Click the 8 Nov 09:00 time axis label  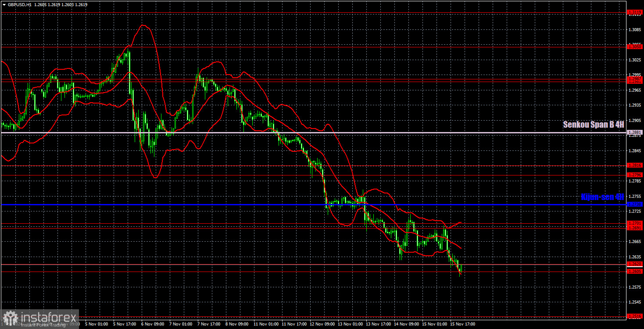pyautogui.click(x=236, y=324)
